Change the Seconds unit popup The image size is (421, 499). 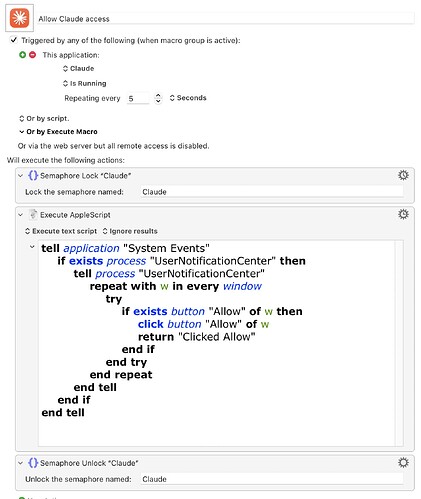[x=188, y=98]
